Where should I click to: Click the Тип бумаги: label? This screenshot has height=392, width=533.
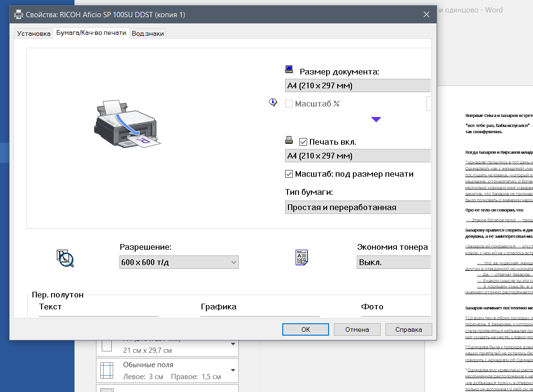point(309,192)
